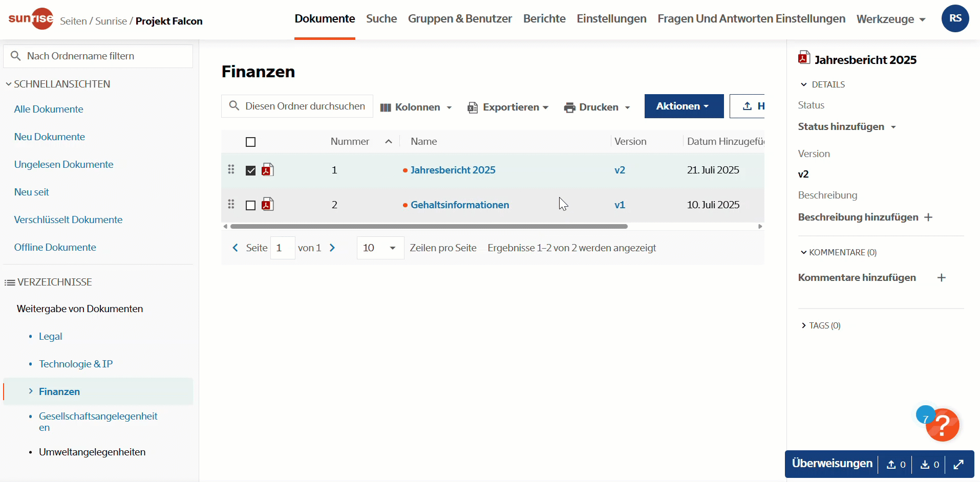This screenshot has width=980, height=482.
Task: Open Ungelesen Dokumente quick view
Action: tap(63, 164)
